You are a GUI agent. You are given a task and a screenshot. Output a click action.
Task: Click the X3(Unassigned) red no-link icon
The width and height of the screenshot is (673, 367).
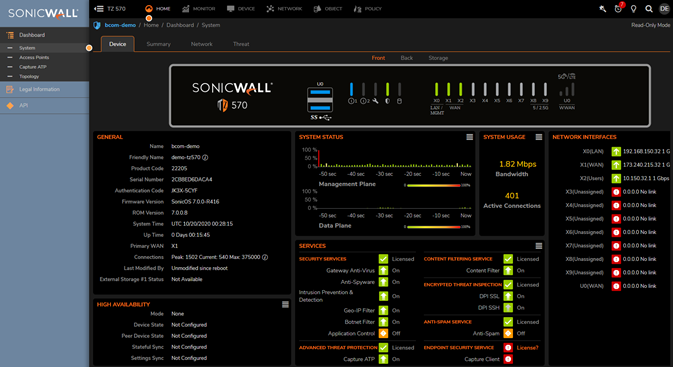[616, 192]
